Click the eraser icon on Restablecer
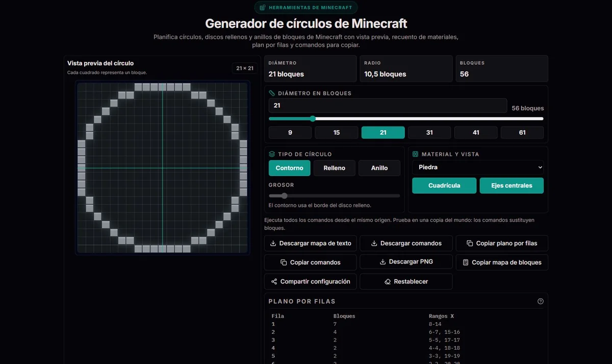 pos(388,281)
